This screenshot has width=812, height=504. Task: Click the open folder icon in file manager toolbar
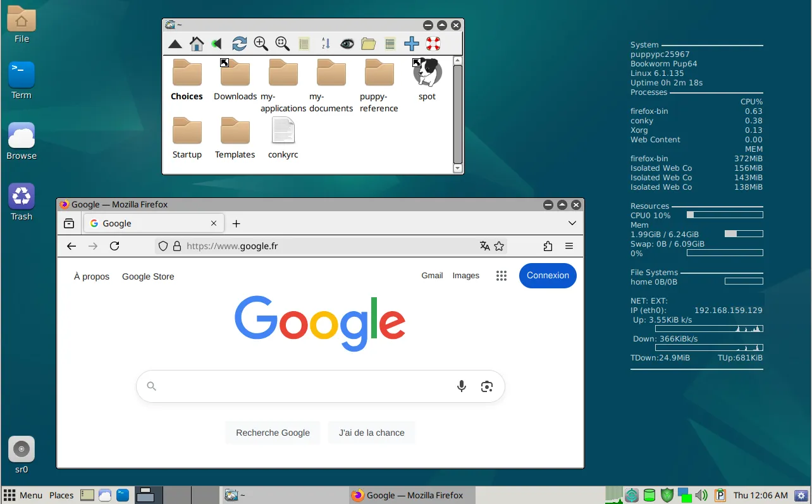pyautogui.click(x=368, y=44)
